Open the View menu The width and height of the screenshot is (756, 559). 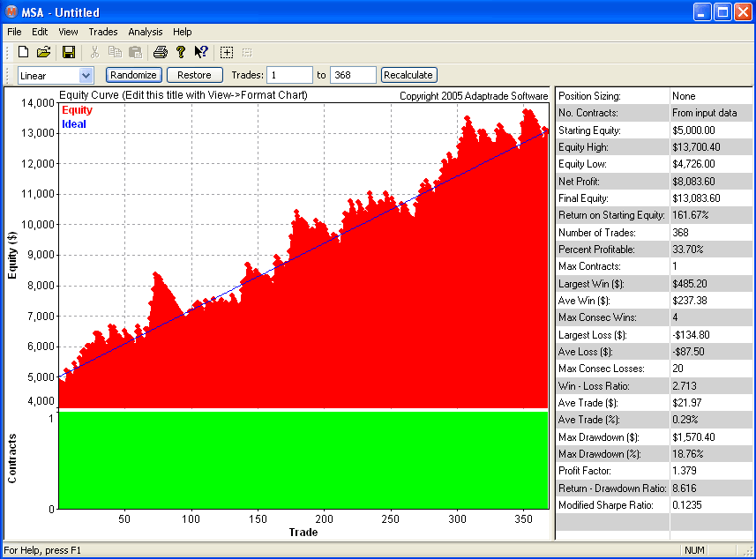[x=68, y=32]
